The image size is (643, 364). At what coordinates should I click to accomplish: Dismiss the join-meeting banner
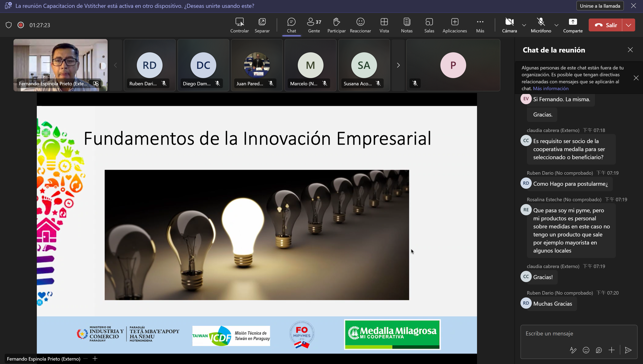pyautogui.click(x=634, y=6)
